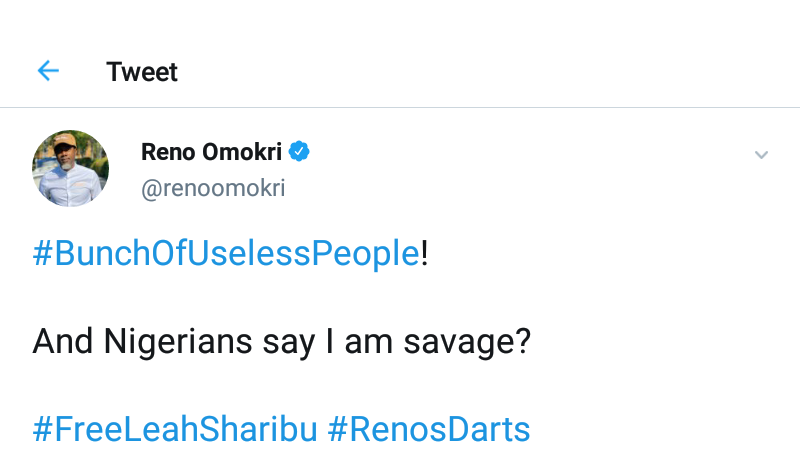Open the Reno Omokri display name
This screenshot has height=462, width=800.
211,152
